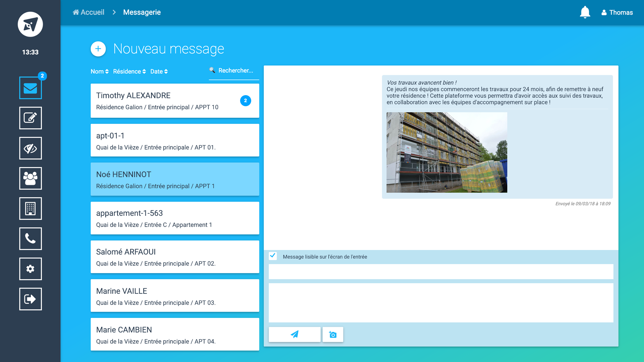
Task: Open the phone sidebar icon
Action: click(30, 239)
